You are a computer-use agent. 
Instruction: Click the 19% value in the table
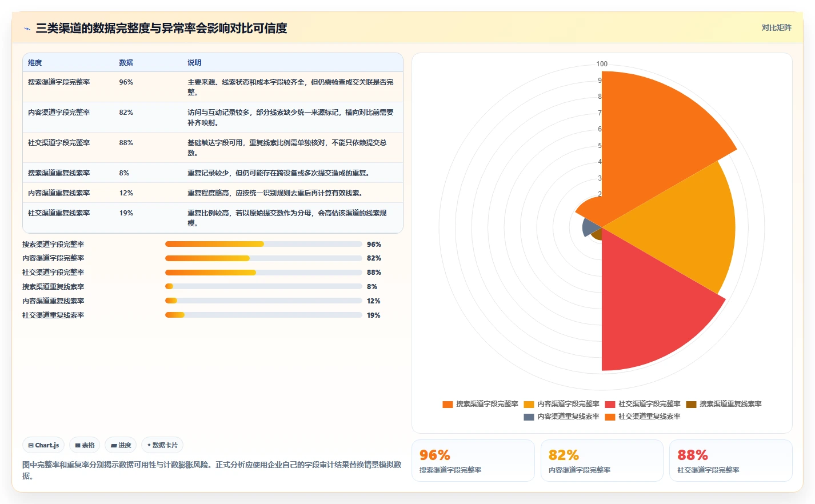(x=126, y=213)
